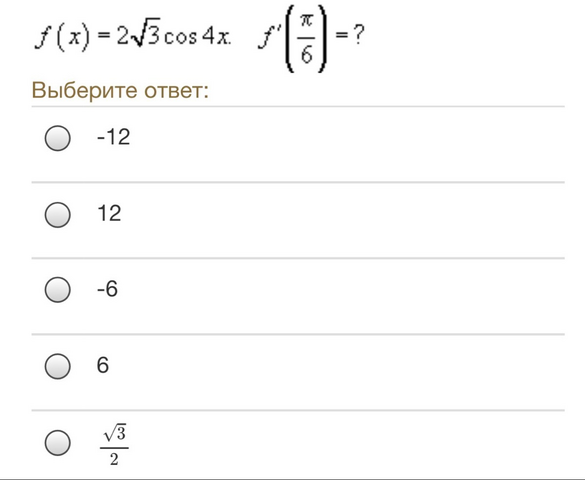Click the f′(π/6) derivative expression

(293, 37)
